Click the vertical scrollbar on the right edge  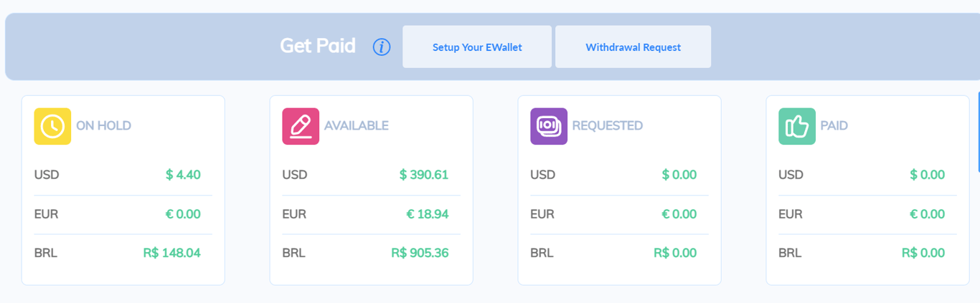pyautogui.click(x=978, y=133)
